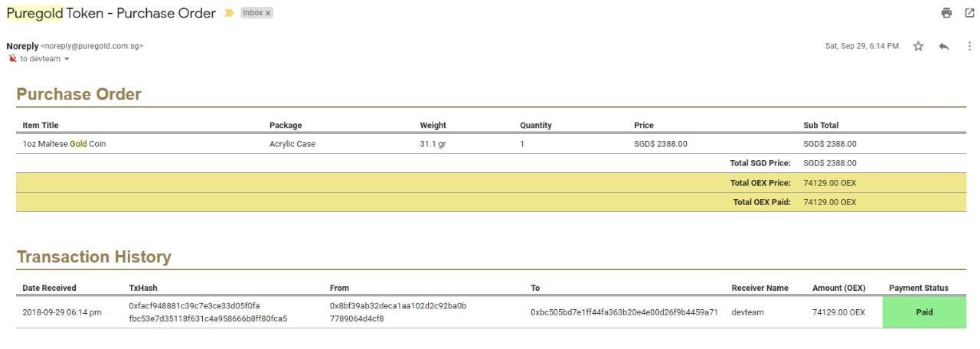Open the More options three-dot menu
Viewport: 980px width, 349px height.
coord(969,46)
